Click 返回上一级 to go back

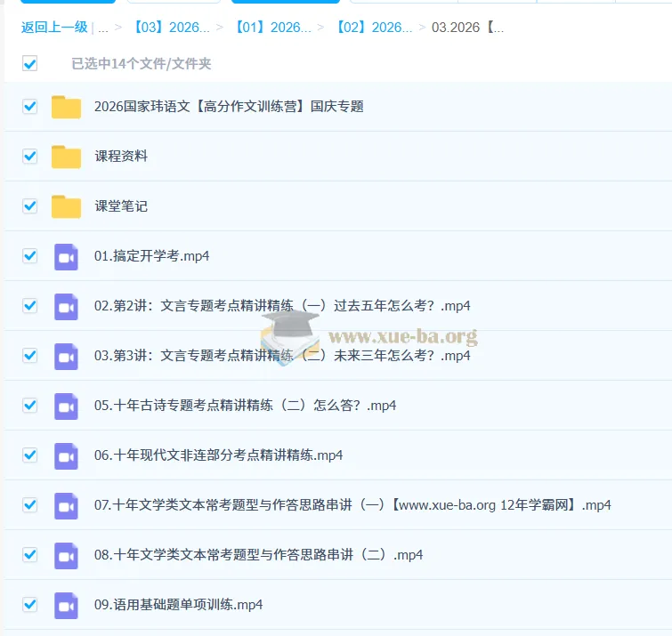click(54, 28)
